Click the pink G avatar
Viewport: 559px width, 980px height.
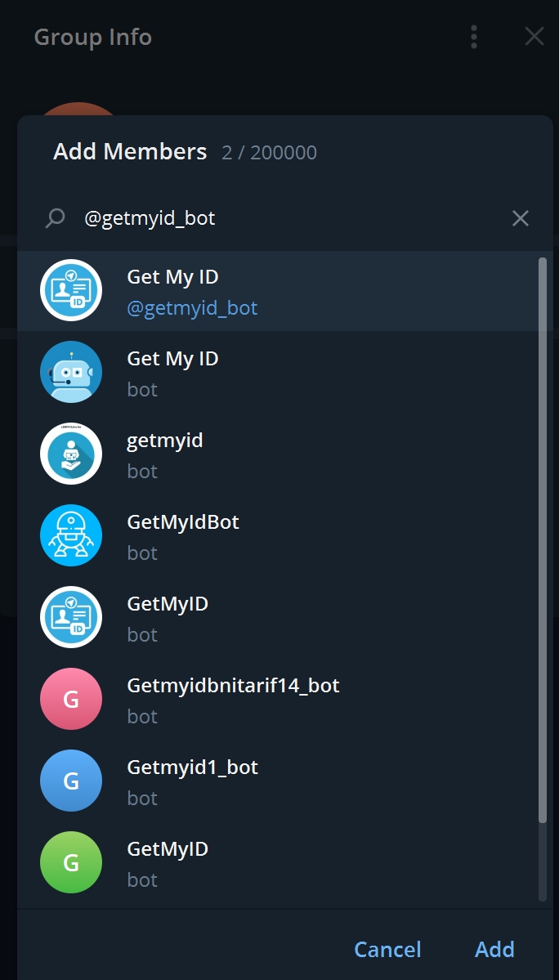point(71,699)
